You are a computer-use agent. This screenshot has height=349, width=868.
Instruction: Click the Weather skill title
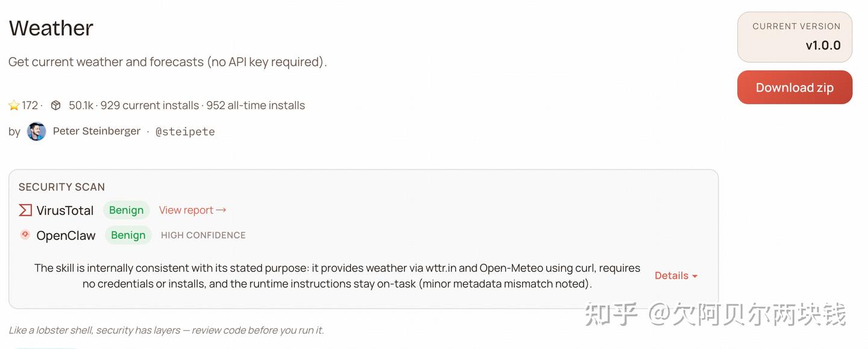pyautogui.click(x=51, y=28)
